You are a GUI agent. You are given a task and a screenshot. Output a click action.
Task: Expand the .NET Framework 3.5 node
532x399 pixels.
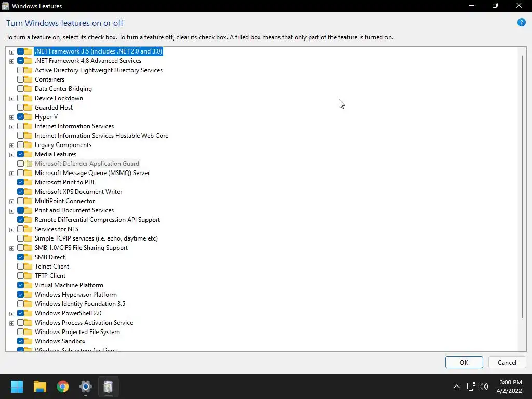click(11, 52)
